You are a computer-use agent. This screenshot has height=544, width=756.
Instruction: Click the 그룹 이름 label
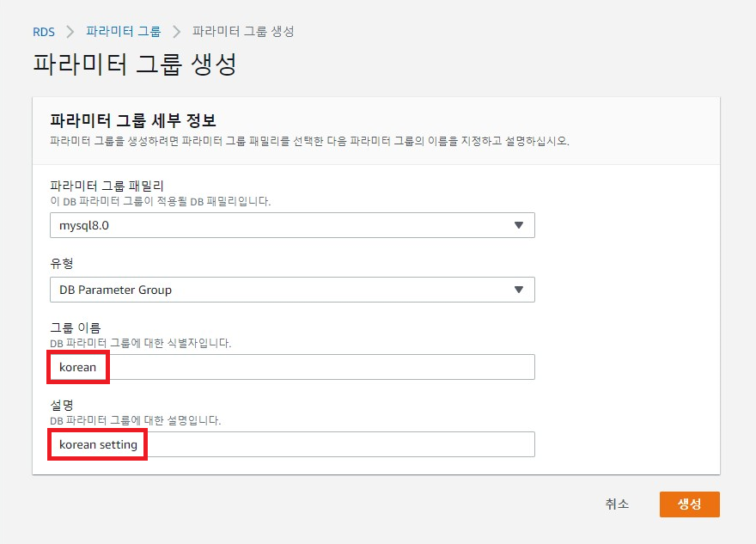[x=76, y=328]
